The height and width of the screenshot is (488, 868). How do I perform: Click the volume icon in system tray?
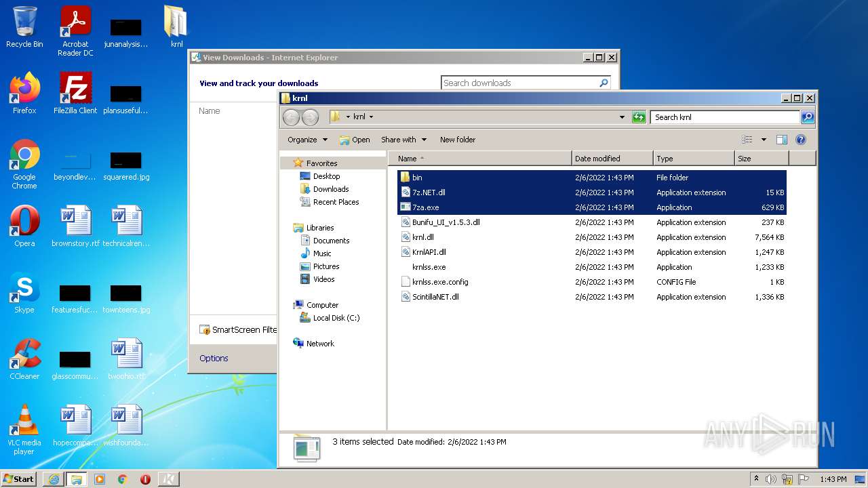pyautogui.click(x=771, y=479)
